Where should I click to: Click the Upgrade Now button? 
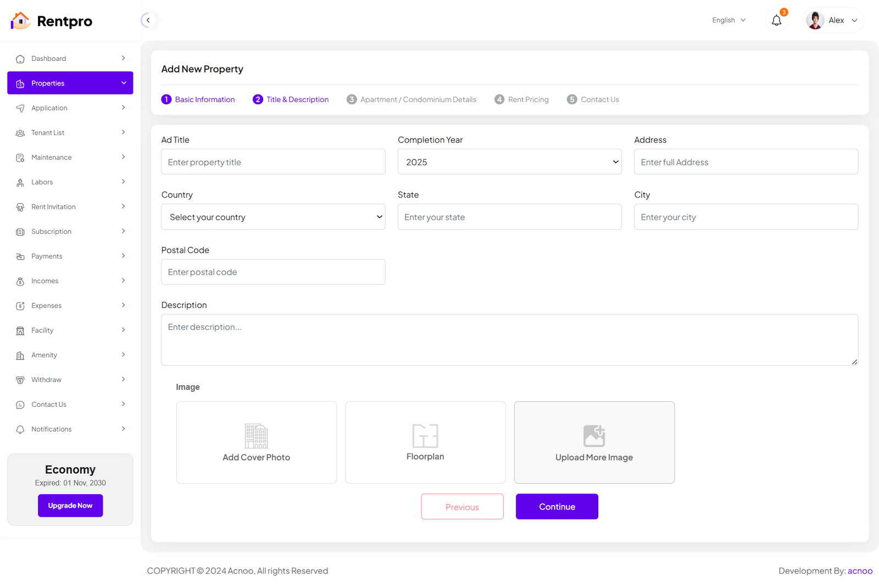(x=70, y=506)
